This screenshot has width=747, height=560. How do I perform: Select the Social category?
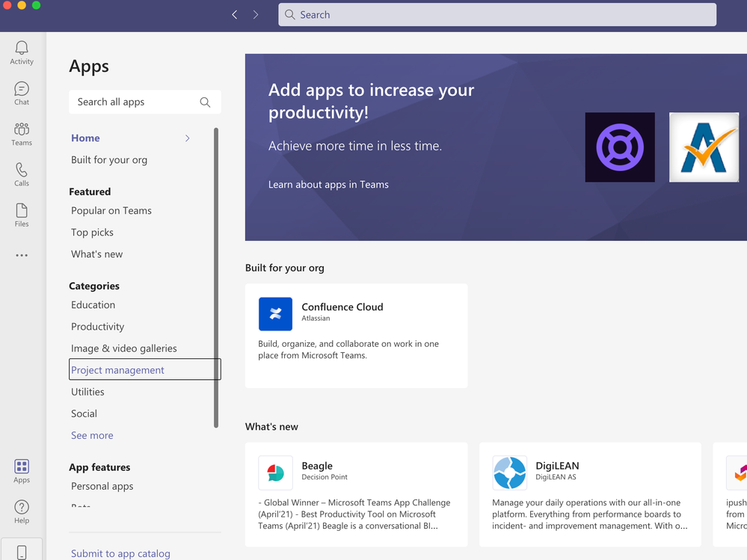(x=84, y=413)
